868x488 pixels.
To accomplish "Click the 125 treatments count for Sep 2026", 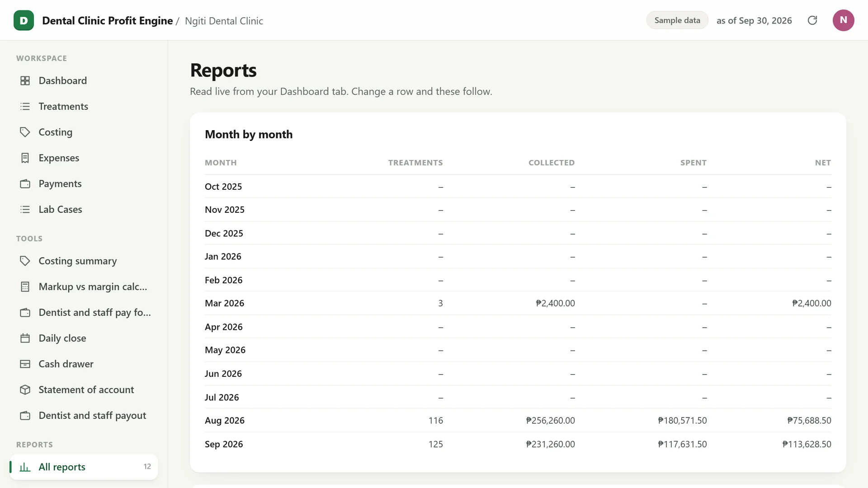I will (435, 444).
